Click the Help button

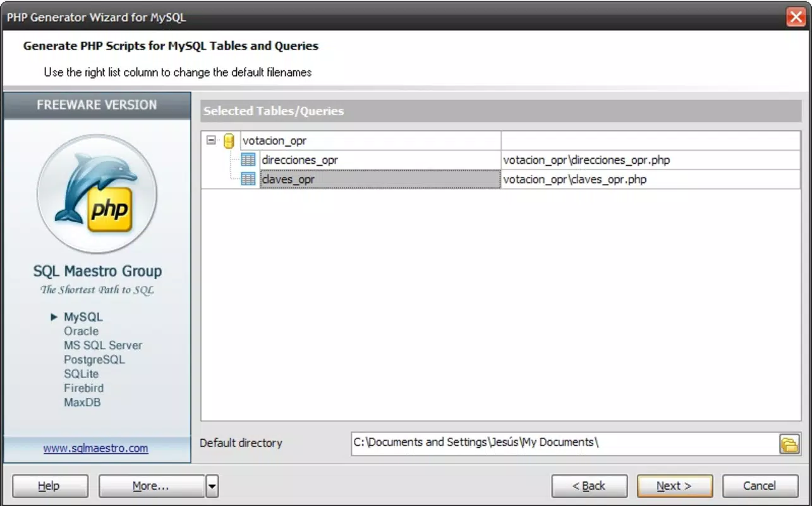coord(50,486)
